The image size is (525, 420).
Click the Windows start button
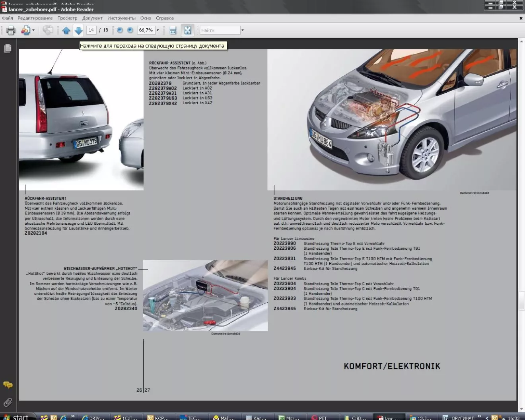[17, 417]
